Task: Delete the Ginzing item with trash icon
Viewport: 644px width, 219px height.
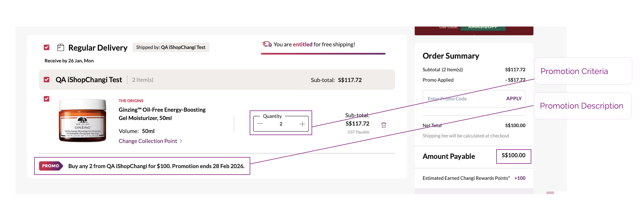Action: [x=384, y=125]
